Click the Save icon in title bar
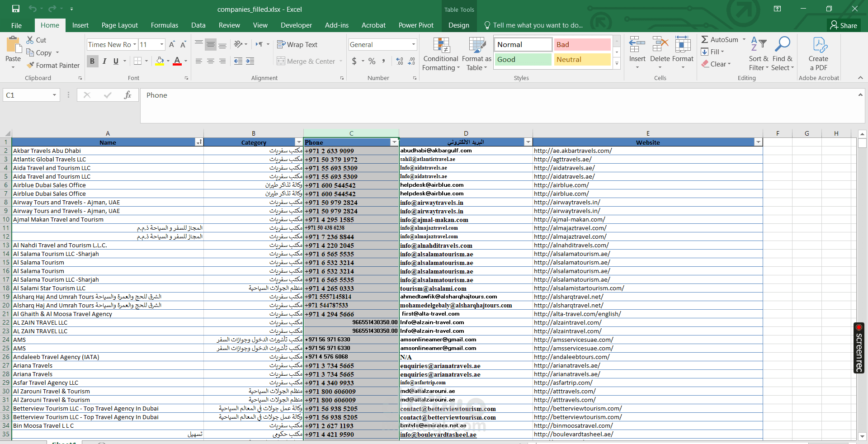The width and height of the screenshot is (868, 444). pyautogui.click(x=16, y=9)
